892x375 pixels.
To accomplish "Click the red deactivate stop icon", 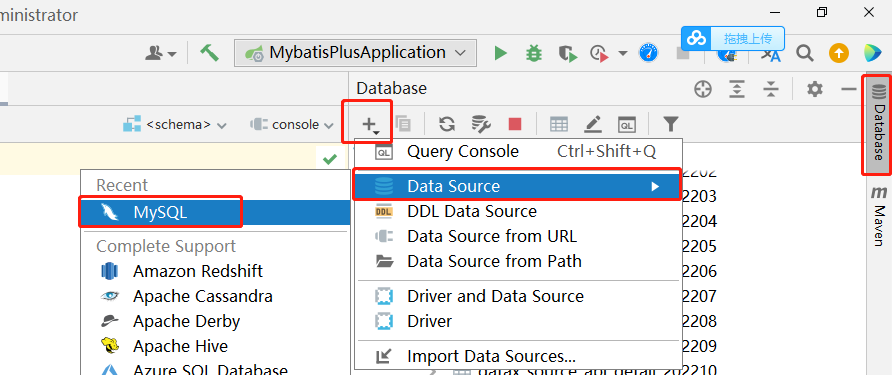I will (515, 124).
